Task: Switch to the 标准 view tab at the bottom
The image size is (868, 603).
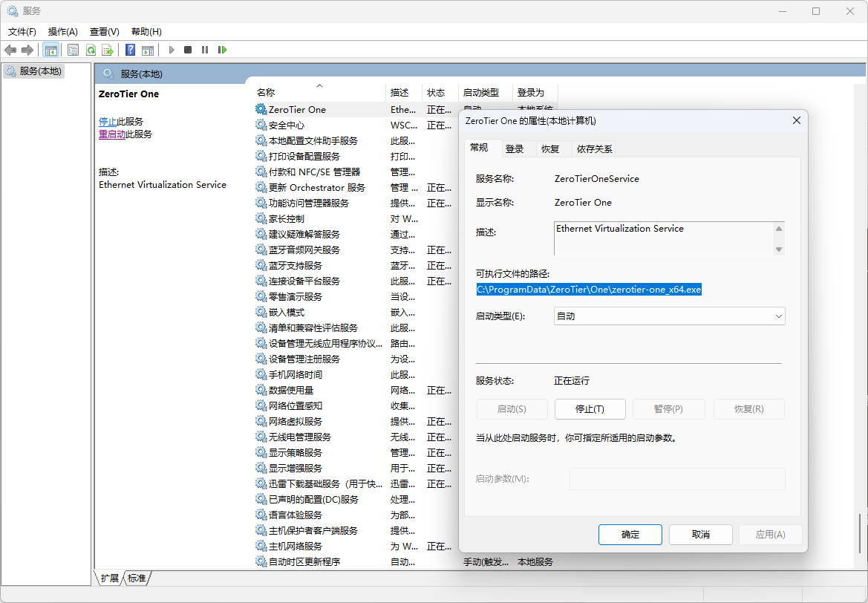Action: (137, 578)
